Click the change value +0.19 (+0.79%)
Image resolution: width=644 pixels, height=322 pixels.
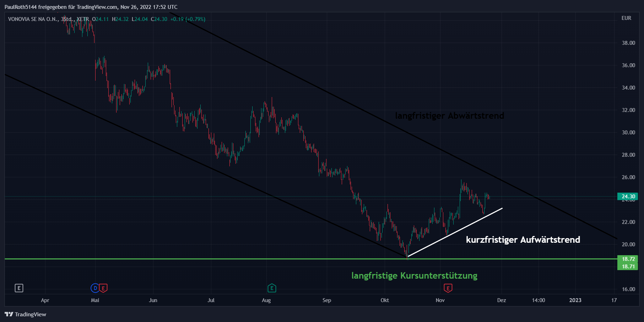point(188,19)
